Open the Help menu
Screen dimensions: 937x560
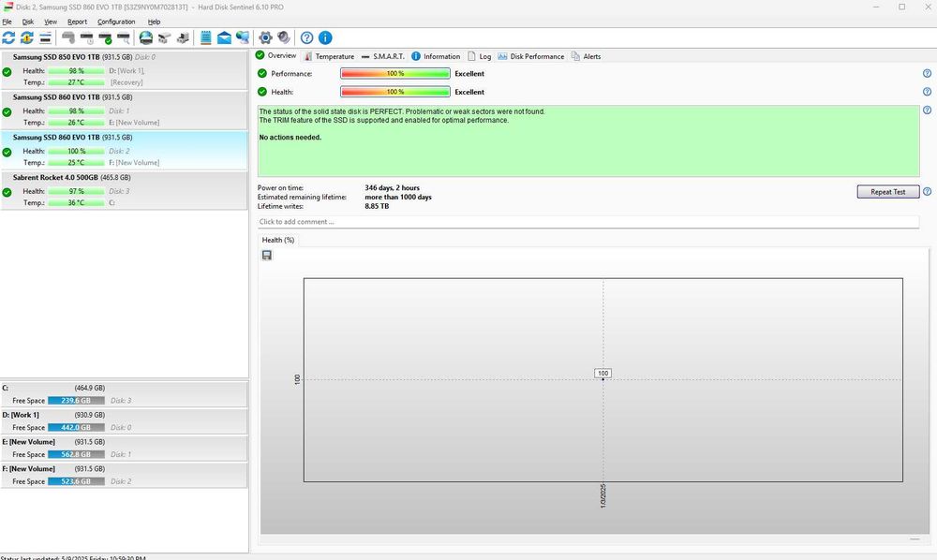point(155,22)
